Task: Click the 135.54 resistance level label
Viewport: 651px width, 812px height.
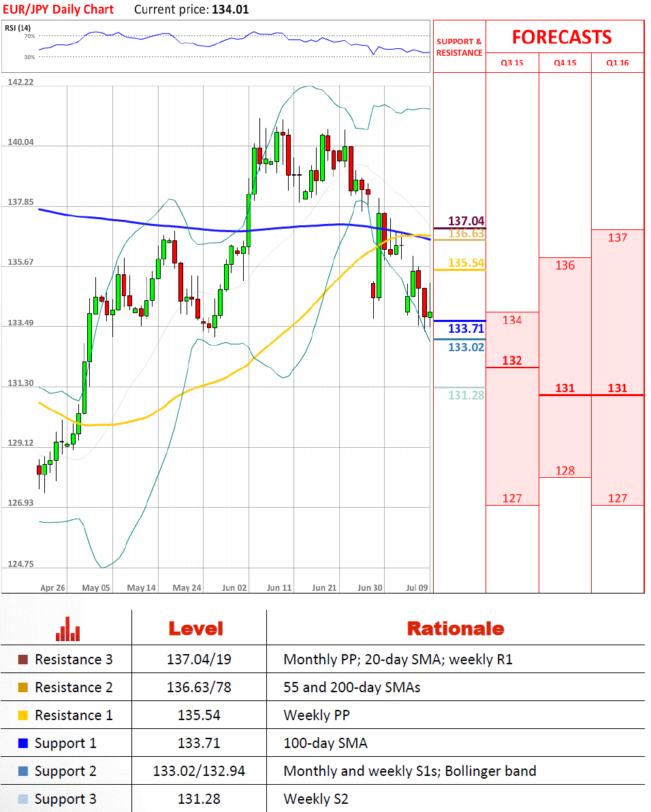Action: coord(466,263)
